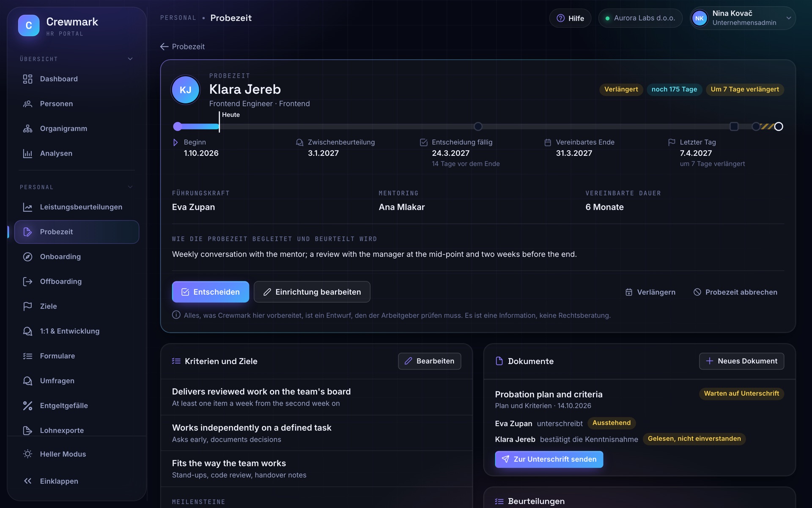Click the PERSONAL breadcrumb link
Image resolution: width=812 pixels, height=508 pixels.
click(x=178, y=18)
